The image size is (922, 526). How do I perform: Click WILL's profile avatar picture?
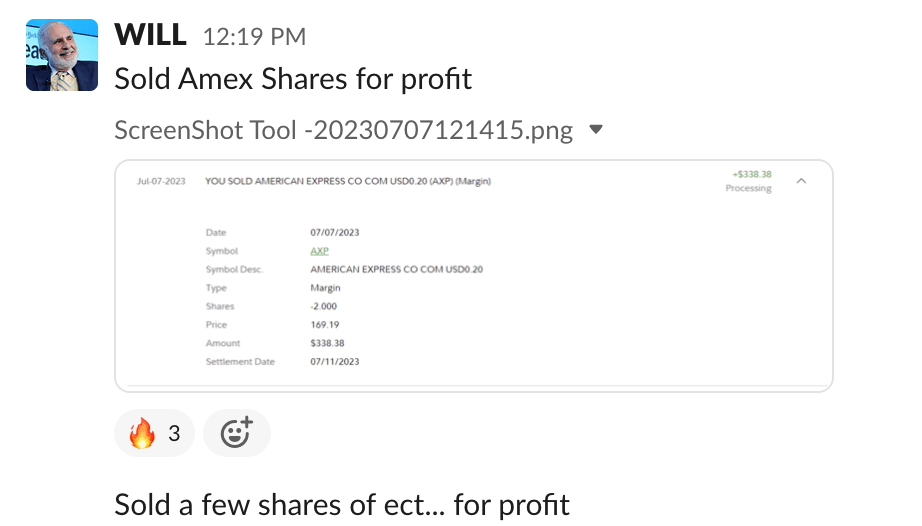tap(62, 55)
